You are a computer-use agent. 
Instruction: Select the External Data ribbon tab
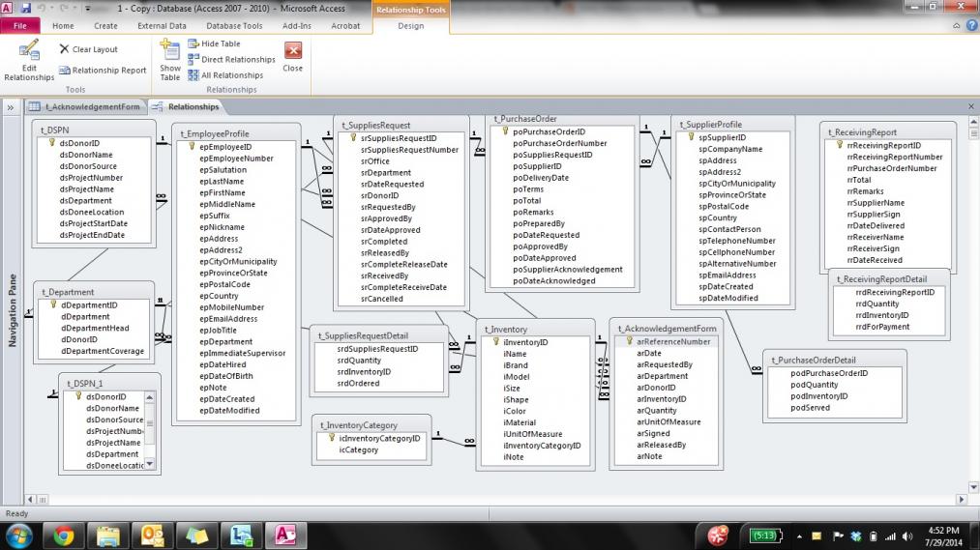(162, 26)
